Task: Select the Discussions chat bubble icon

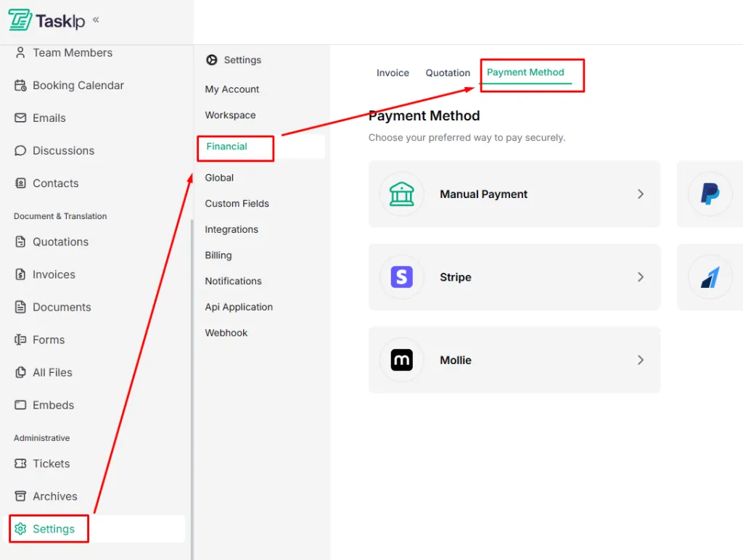Action: tap(20, 151)
